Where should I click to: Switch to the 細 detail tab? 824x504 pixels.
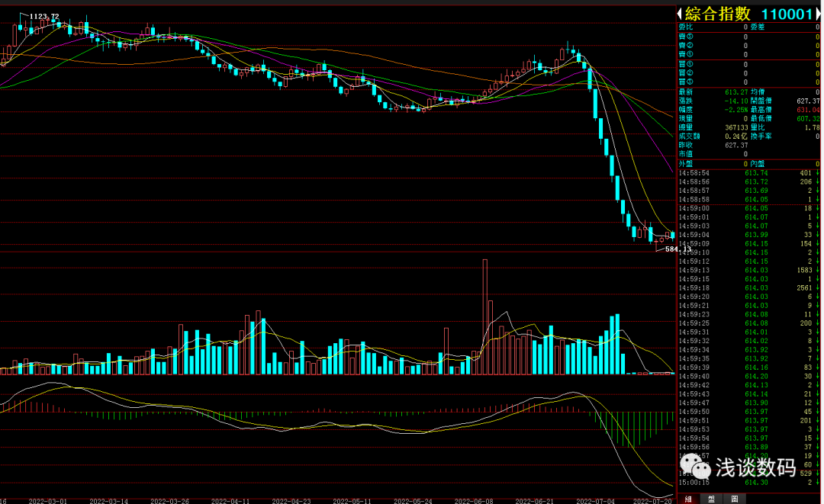coord(688,499)
